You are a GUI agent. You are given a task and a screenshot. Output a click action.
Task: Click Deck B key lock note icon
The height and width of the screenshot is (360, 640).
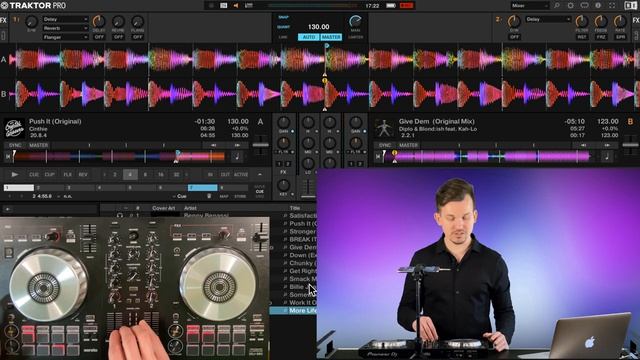click(607, 156)
